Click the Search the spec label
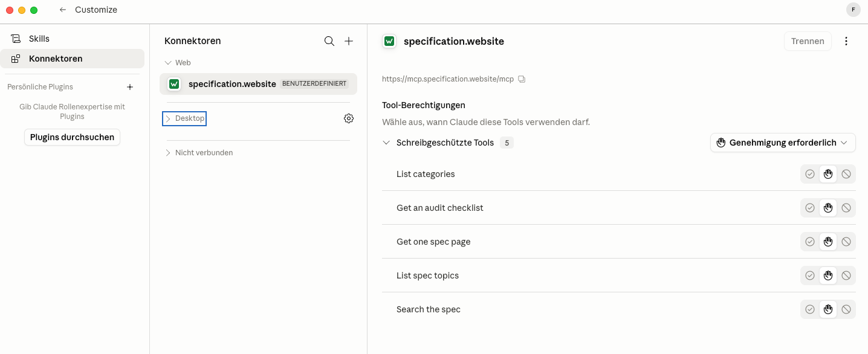 point(429,309)
